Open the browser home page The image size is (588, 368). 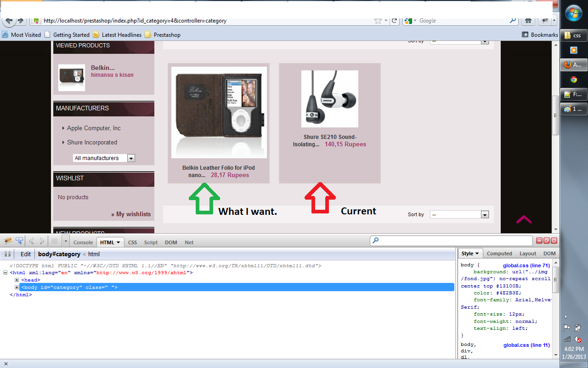[528, 21]
